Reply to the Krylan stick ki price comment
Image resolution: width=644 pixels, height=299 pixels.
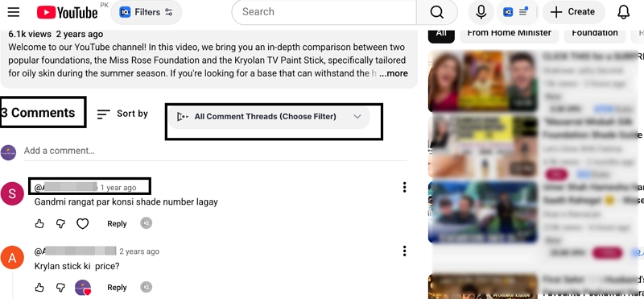point(117,287)
